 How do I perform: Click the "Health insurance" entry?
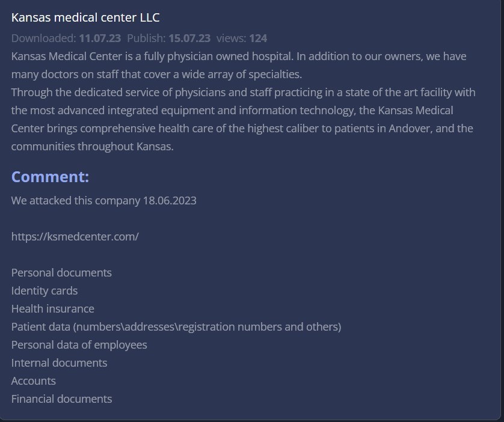coord(52,308)
